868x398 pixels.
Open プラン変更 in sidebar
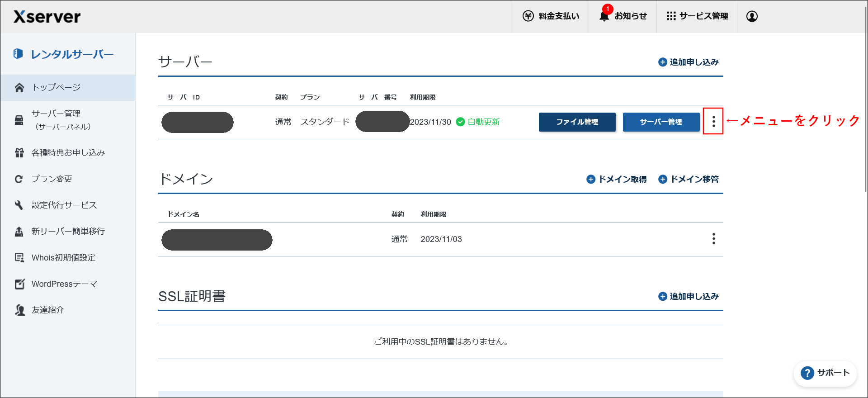point(68,179)
